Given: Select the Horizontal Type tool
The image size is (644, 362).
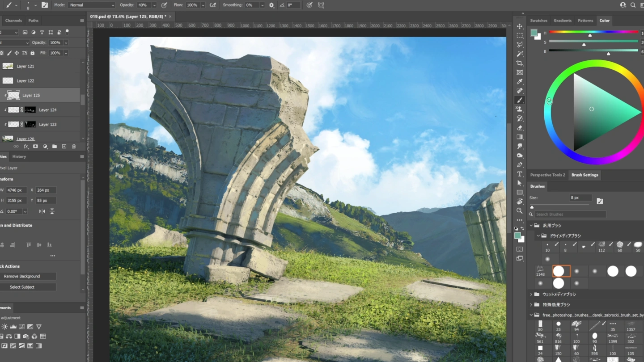Looking at the screenshot, I should [x=520, y=174].
